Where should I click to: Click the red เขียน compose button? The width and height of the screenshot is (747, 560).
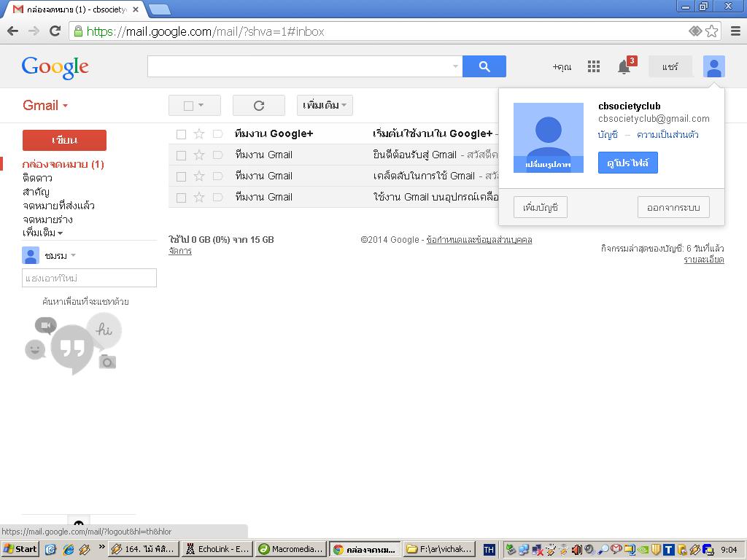64,141
